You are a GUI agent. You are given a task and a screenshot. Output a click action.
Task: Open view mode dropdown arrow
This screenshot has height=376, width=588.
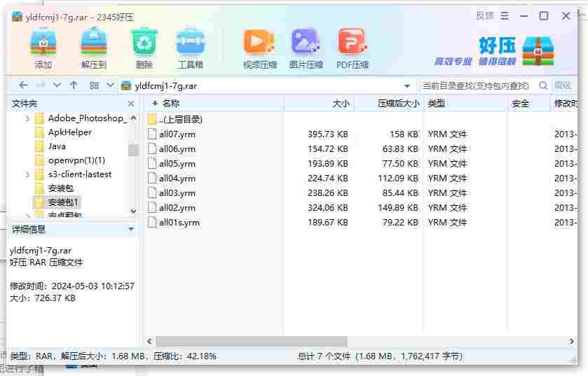point(110,85)
